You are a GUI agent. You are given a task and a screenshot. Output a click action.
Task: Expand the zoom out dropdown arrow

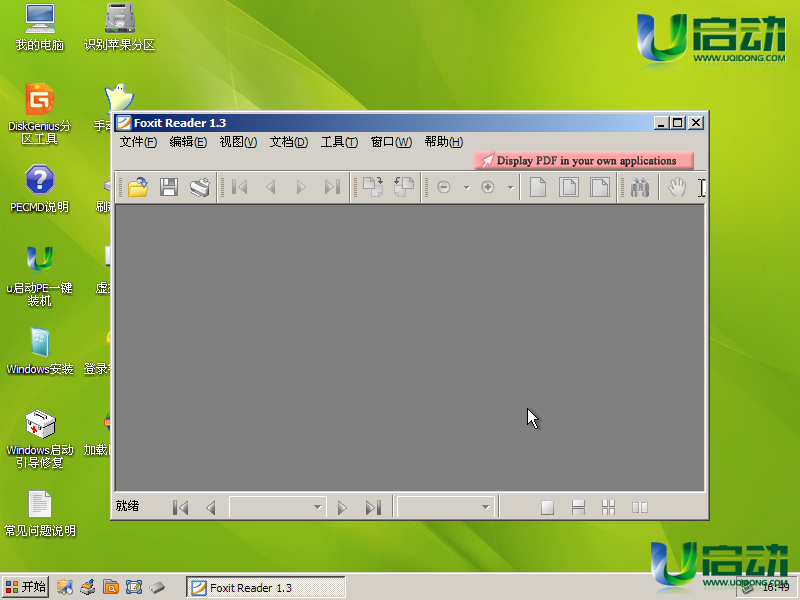pos(466,188)
